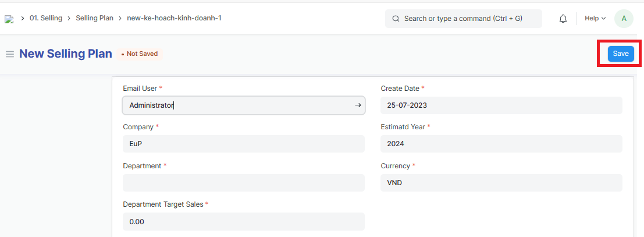Screen dimensions: 644x237
Task: Click the Department Target Sales field
Action: (243, 221)
